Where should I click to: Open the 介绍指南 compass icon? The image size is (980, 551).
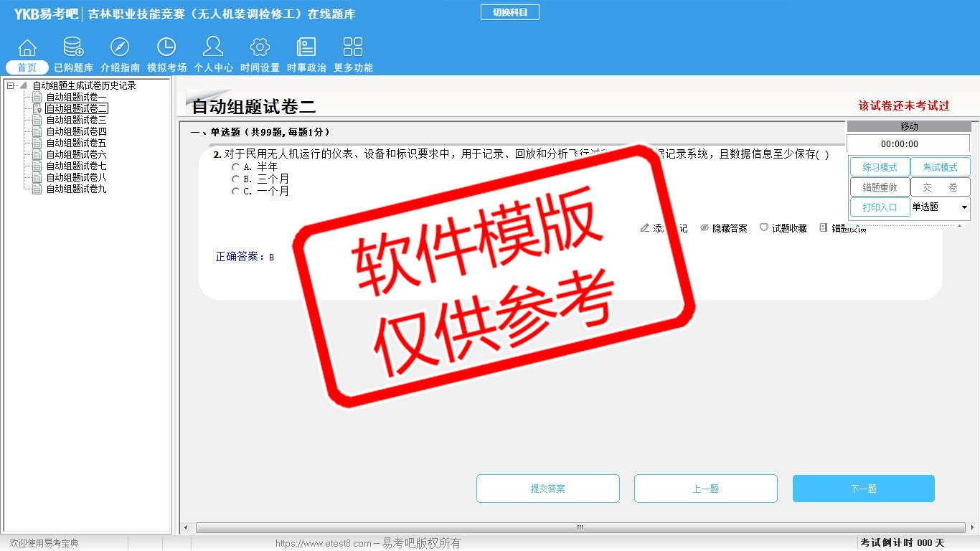[120, 47]
